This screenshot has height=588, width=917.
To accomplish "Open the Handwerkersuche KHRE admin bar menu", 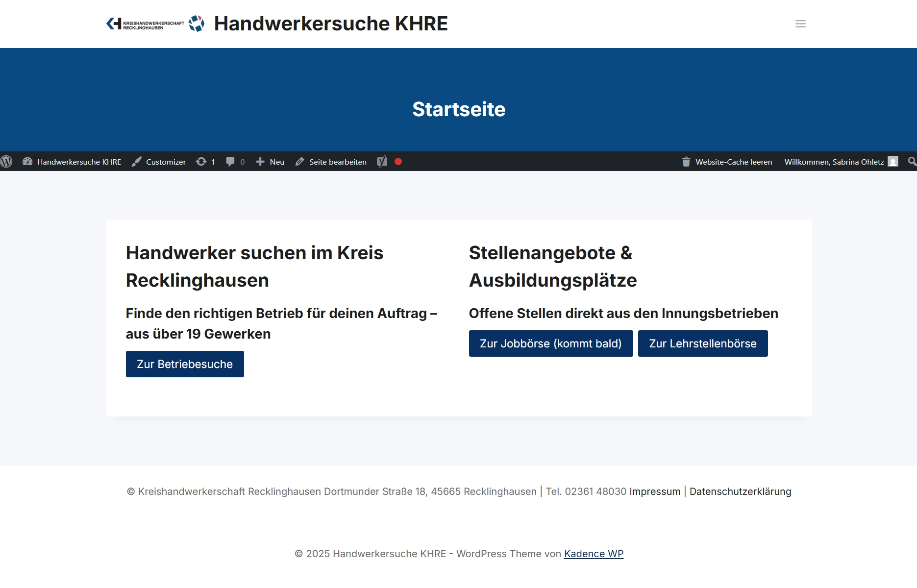I will pos(79,162).
